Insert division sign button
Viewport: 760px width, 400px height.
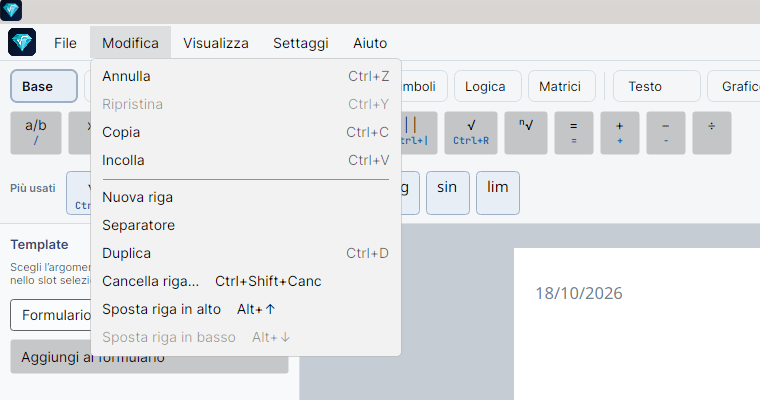[712, 133]
